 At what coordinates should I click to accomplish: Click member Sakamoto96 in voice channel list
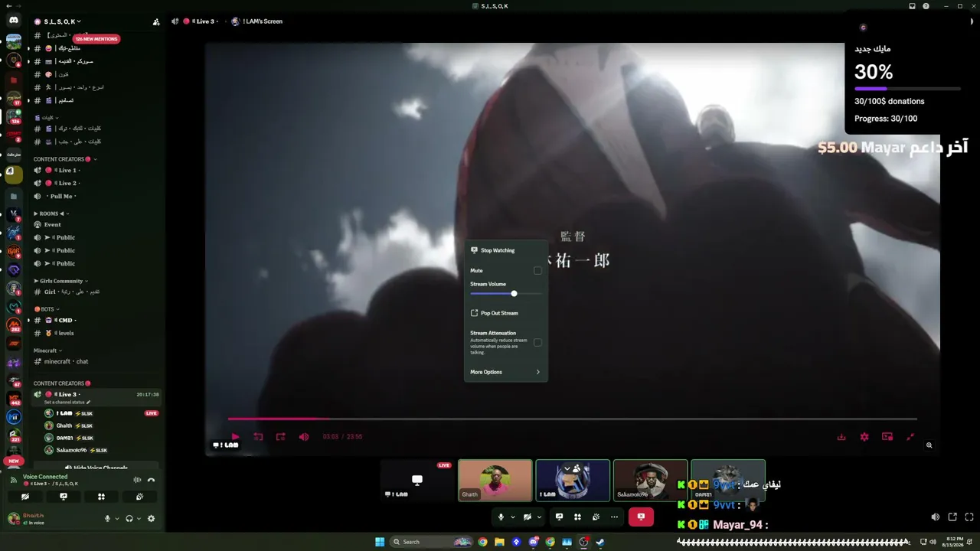(x=103, y=450)
